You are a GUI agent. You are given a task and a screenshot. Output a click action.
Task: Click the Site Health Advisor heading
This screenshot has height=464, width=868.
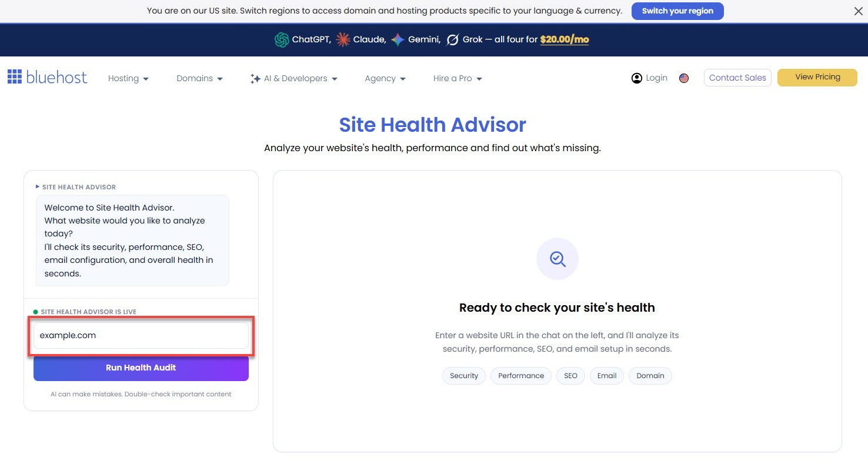pyautogui.click(x=433, y=125)
